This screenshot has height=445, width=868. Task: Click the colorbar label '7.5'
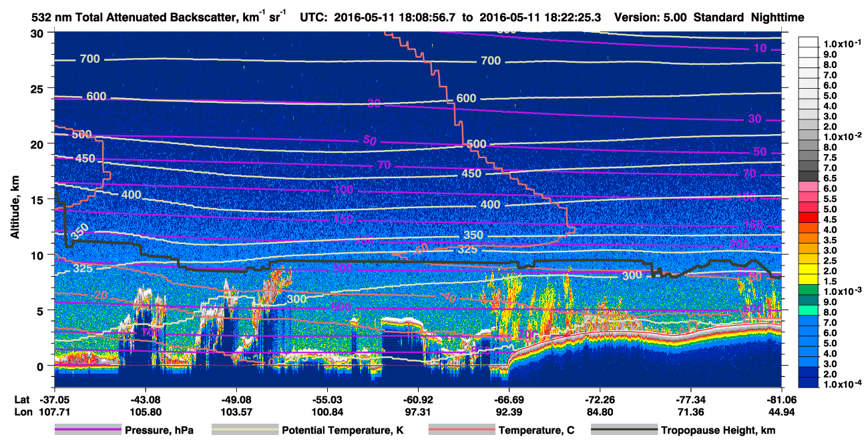pos(830,157)
